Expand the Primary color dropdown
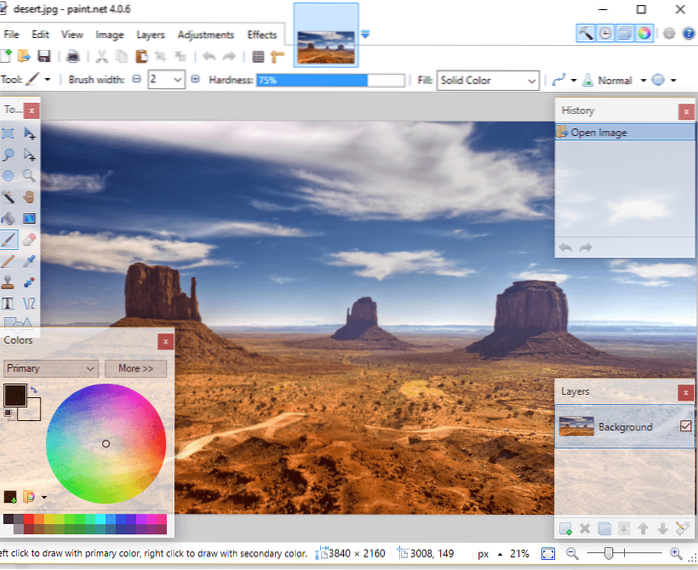Viewport: 698px width, 570px height. [x=51, y=368]
